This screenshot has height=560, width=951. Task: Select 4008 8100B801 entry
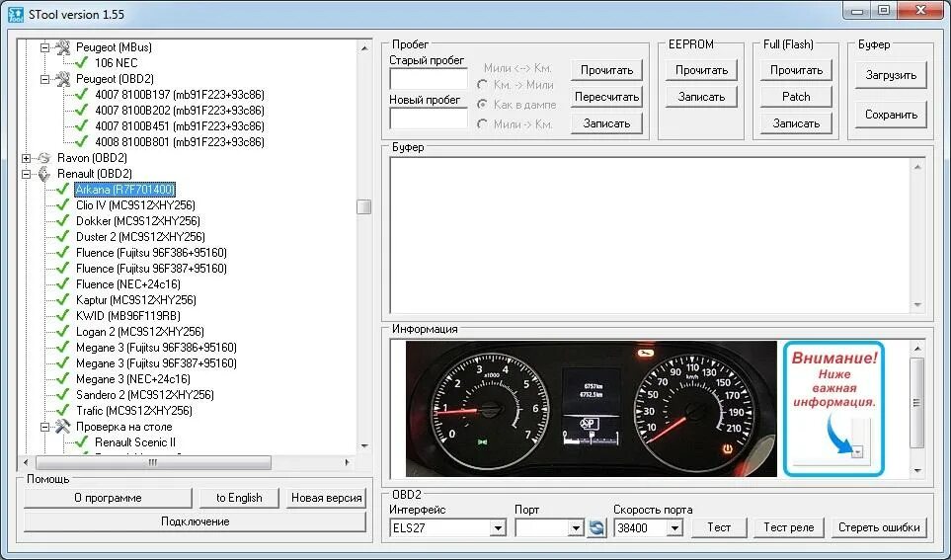tap(180, 141)
